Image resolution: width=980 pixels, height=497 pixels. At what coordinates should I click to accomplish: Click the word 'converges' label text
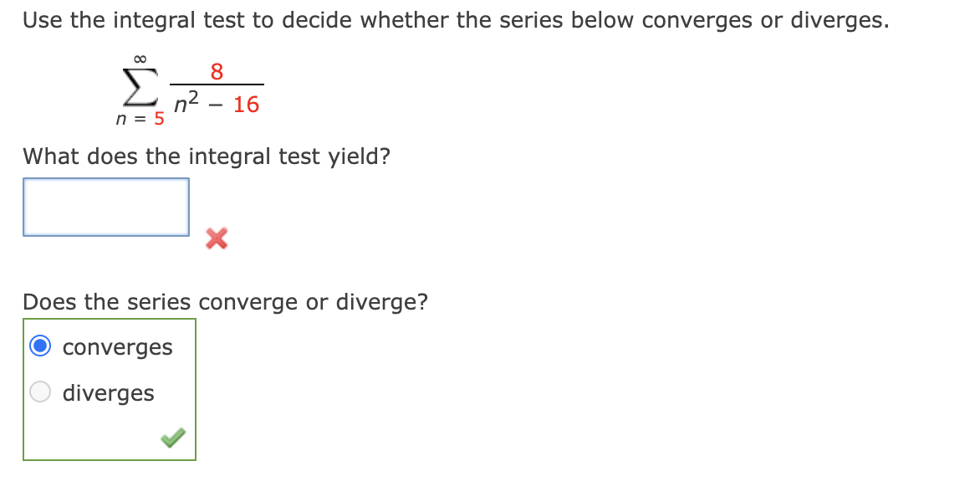click(x=117, y=346)
